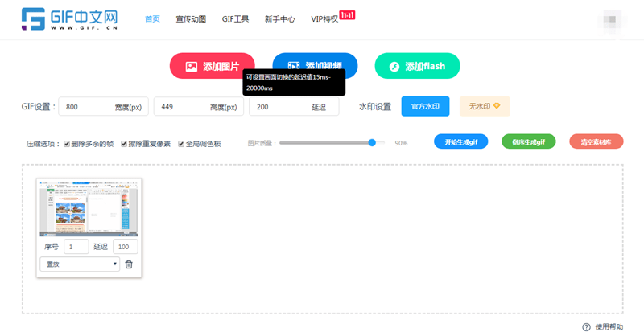Focus the 序号 field showing 1
Image resolution: width=644 pixels, height=336 pixels.
click(x=76, y=247)
